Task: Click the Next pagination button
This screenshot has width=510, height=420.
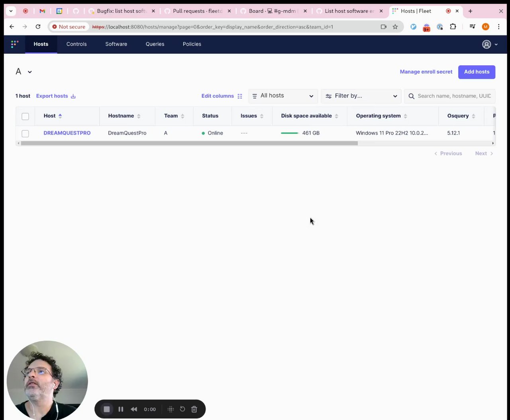Action: point(484,154)
